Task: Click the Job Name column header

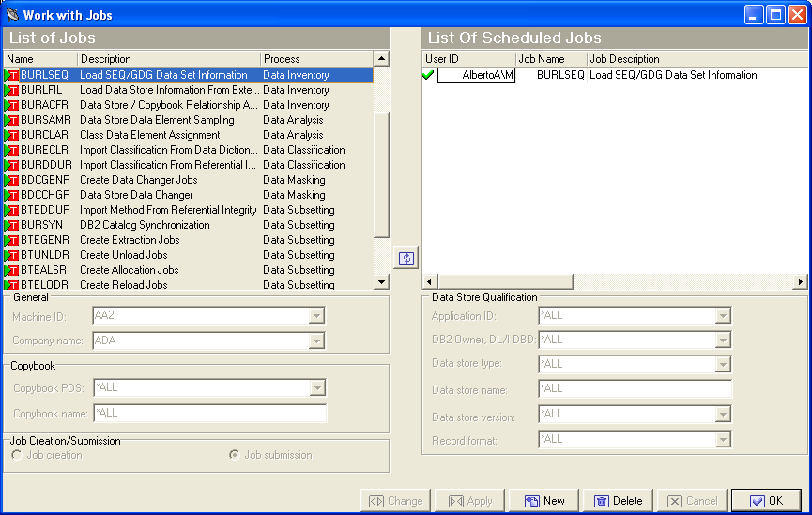Action: (x=551, y=59)
